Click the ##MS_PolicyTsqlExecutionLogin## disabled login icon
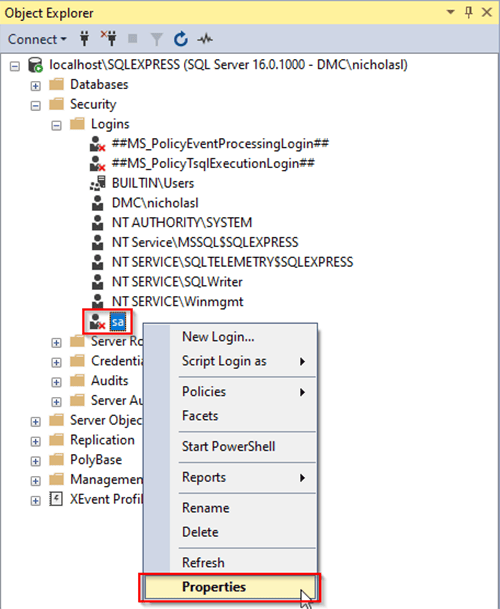 click(x=97, y=164)
